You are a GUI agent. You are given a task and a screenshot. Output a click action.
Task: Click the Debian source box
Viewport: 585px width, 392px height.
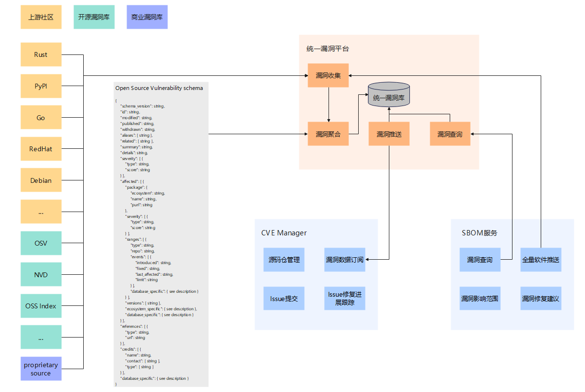pos(41,180)
